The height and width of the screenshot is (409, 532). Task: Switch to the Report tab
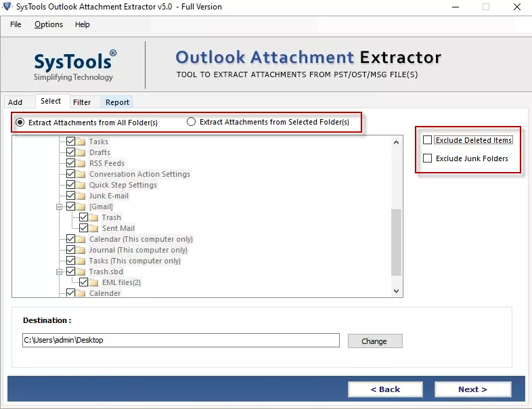point(117,102)
